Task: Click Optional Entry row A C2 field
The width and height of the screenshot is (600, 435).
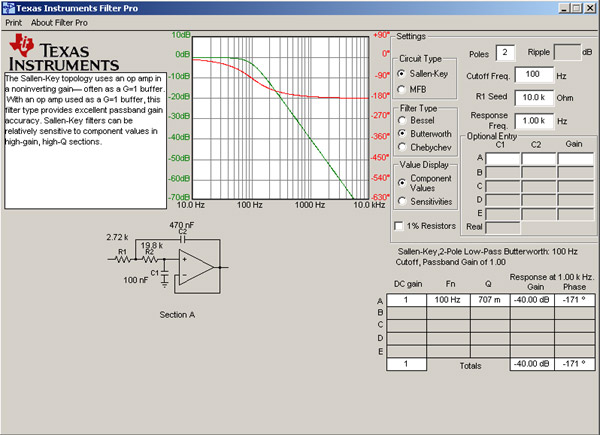Action: (539, 158)
